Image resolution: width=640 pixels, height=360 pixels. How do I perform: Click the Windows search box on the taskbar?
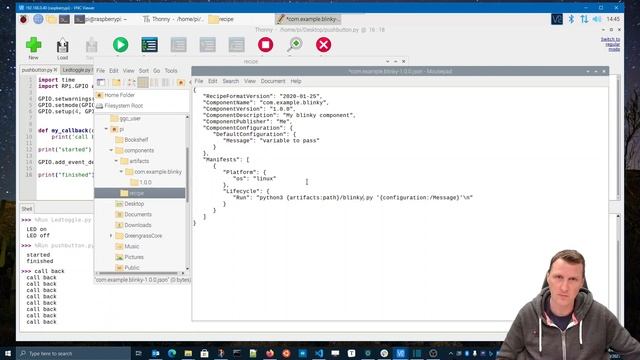[x=73, y=353]
